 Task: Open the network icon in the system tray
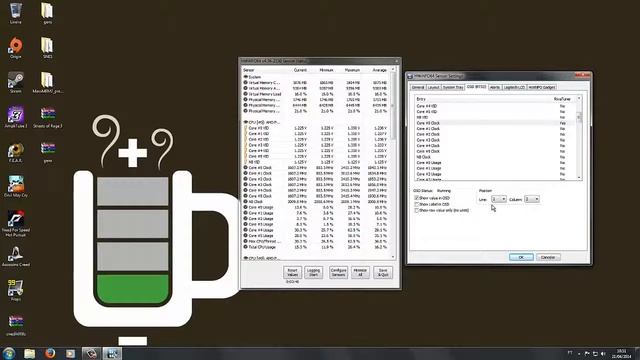coord(595,353)
